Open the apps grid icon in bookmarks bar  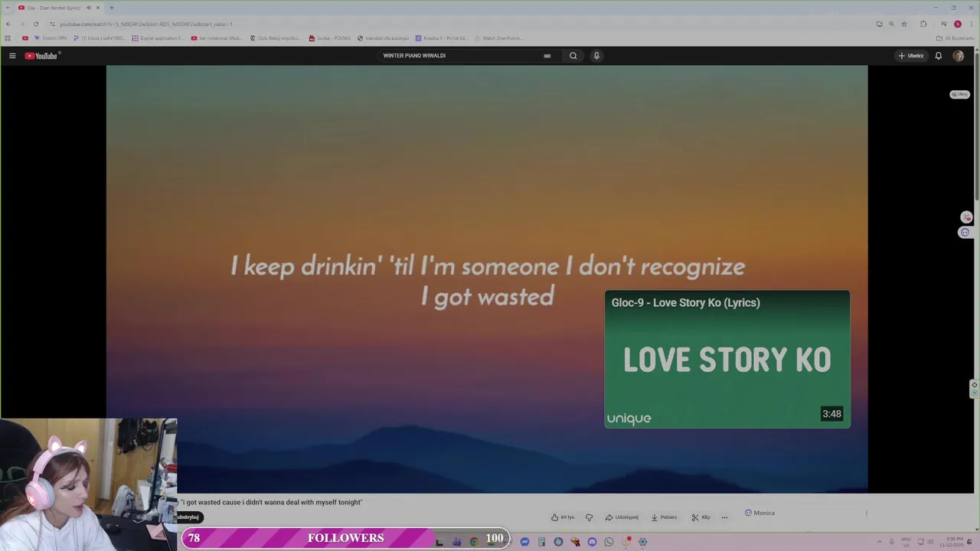tap(8, 38)
